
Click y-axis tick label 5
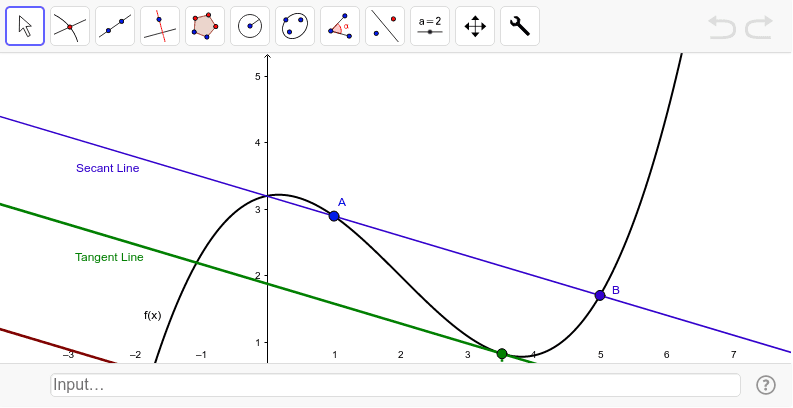pos(258,76)
